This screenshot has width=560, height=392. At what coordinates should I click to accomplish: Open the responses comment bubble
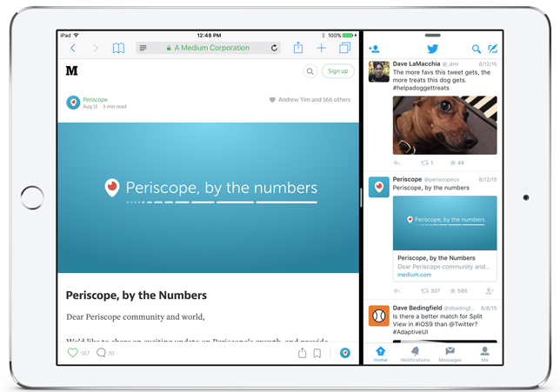point(101,353)
